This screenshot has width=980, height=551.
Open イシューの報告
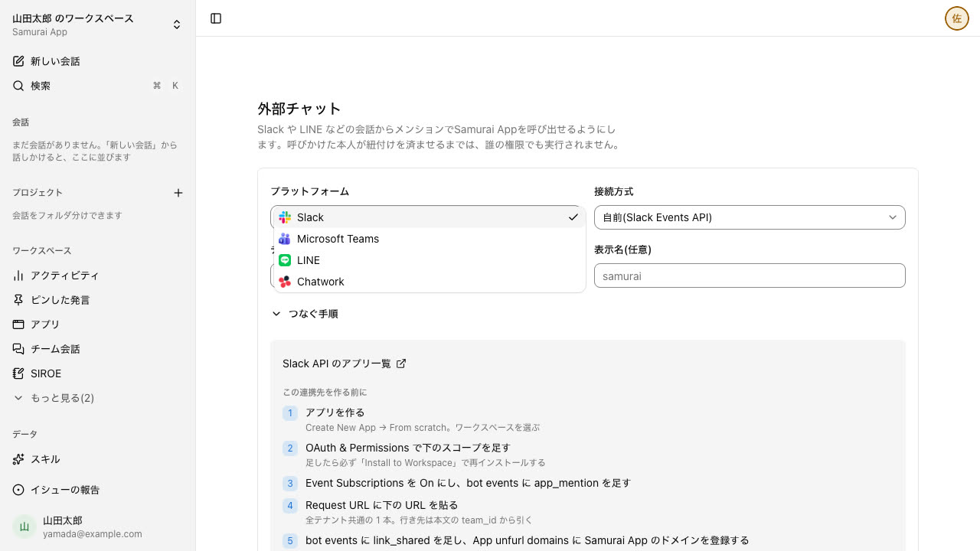97,490
